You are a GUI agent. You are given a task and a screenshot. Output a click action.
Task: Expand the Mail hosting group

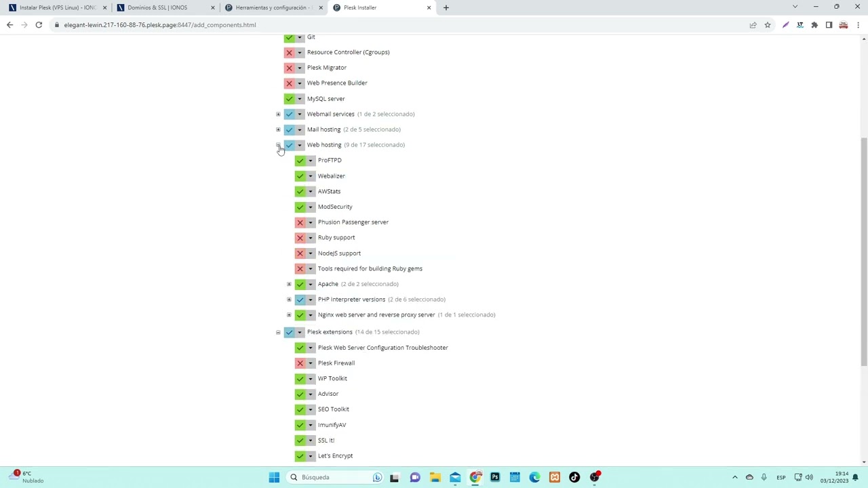[278, 129]
